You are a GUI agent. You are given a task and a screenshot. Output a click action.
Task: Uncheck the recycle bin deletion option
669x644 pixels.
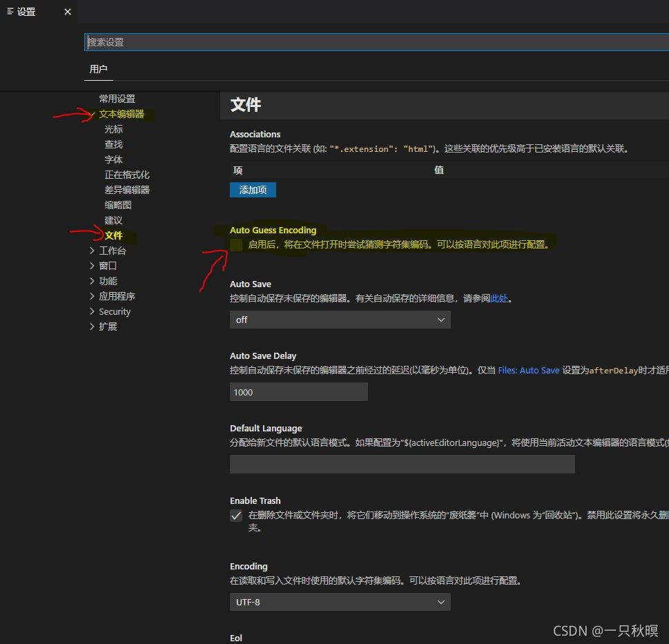pos(236,515)
